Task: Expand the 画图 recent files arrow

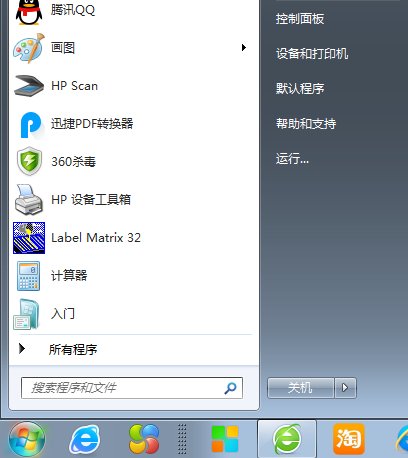Action: pyautogui.click(x=244, y=48)
